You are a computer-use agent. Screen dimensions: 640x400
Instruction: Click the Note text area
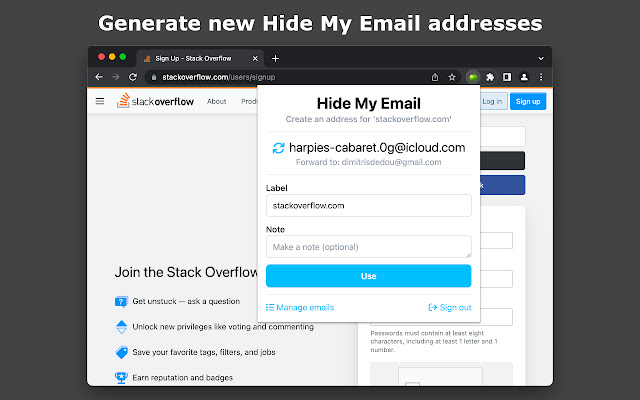(x=369, y=247)
